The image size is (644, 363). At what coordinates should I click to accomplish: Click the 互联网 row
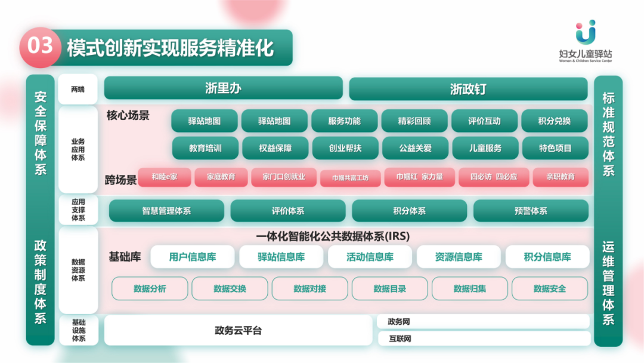(484, 339)
